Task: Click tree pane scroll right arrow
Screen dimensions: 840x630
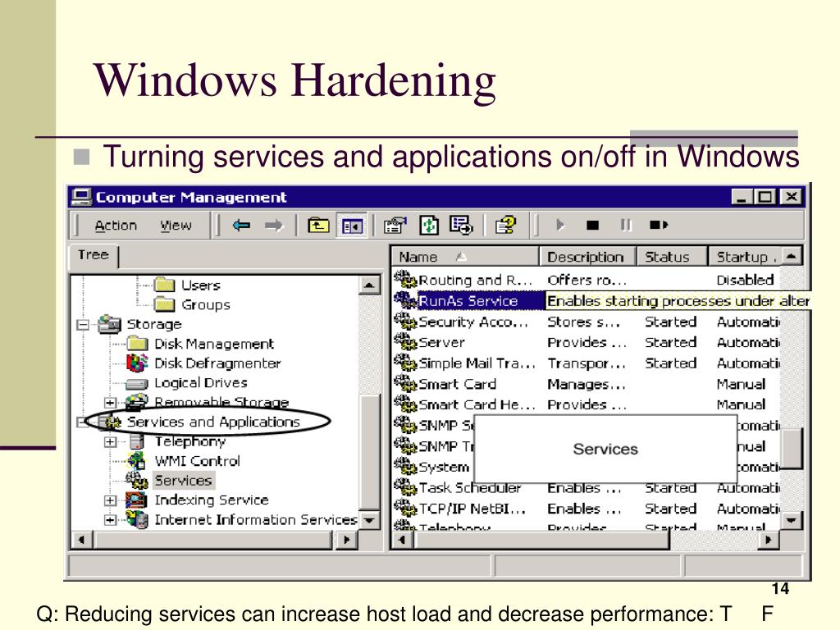Action: point(346,540)
